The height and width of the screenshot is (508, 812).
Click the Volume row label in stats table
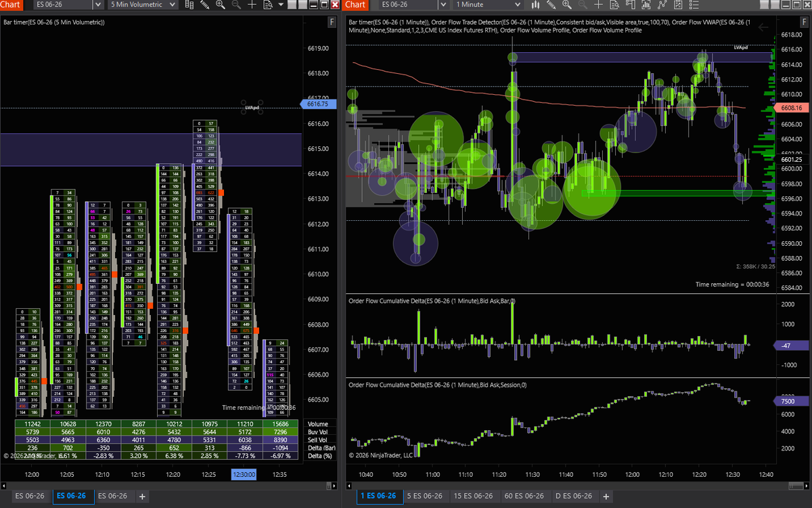tap(317, 424)
